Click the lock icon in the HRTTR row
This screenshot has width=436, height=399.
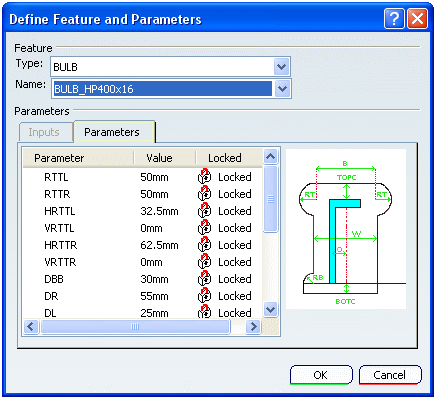(204, 244)
